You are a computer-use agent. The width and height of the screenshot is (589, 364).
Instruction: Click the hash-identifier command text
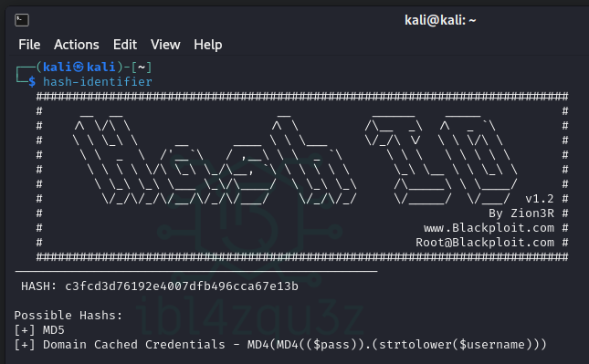point(98,81)
